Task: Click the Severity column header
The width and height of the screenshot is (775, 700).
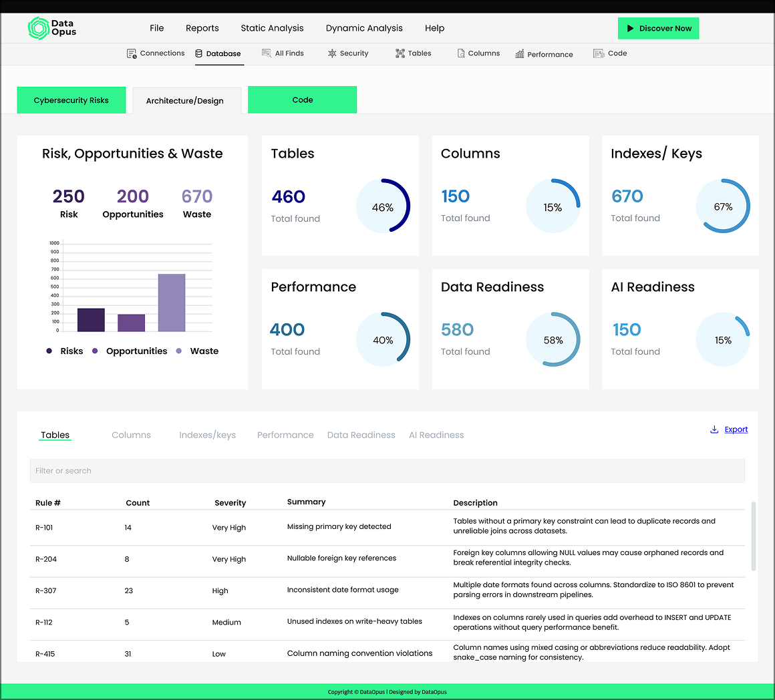Action: coord(230,502)
